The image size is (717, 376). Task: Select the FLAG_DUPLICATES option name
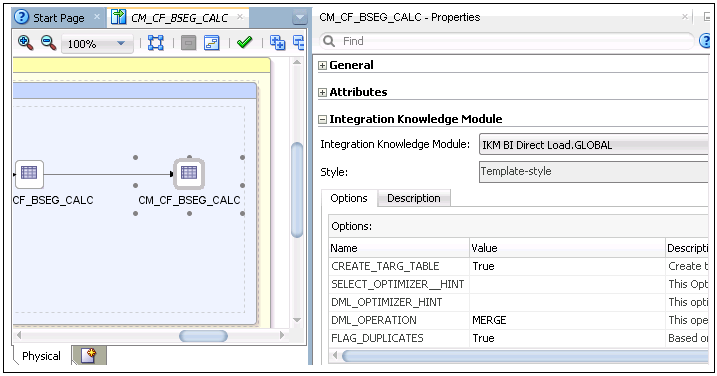[x=377, y=338]
